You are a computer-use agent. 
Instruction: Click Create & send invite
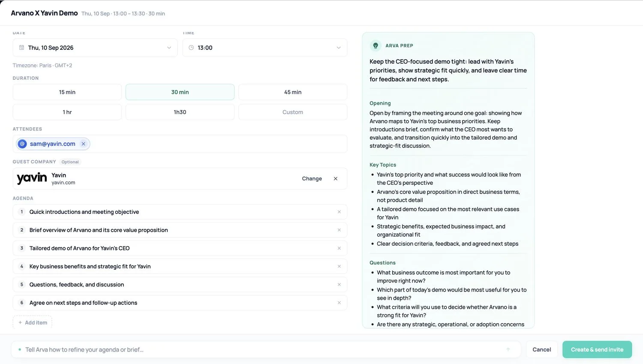(x=597, y=349)
